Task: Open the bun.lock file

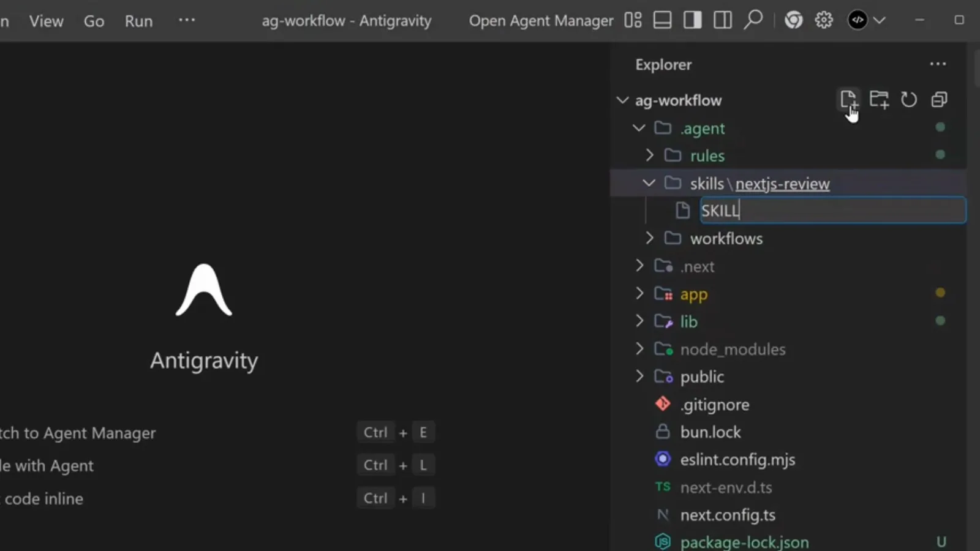Action: point(710,432)
